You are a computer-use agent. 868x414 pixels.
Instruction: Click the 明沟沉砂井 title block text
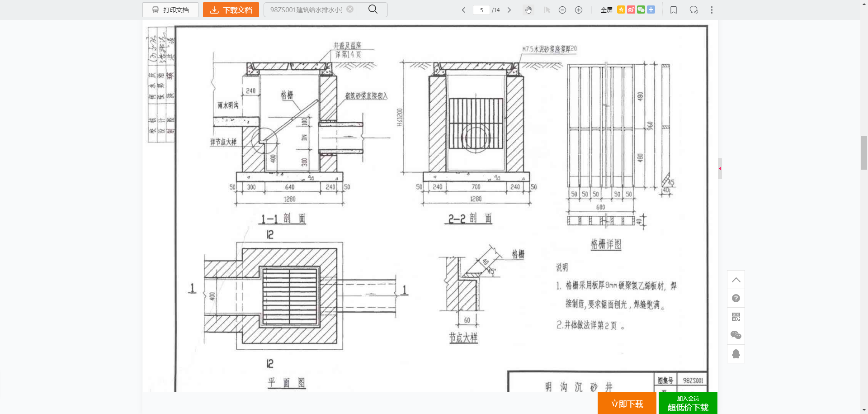(x=579, y=387)
